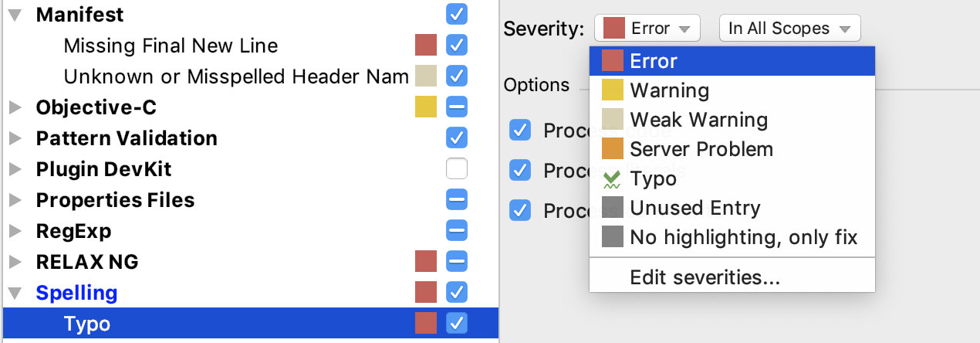Collapse the Manifest inspection group
This screenshot has width=980, height=343.
click(x=15, y=15)
